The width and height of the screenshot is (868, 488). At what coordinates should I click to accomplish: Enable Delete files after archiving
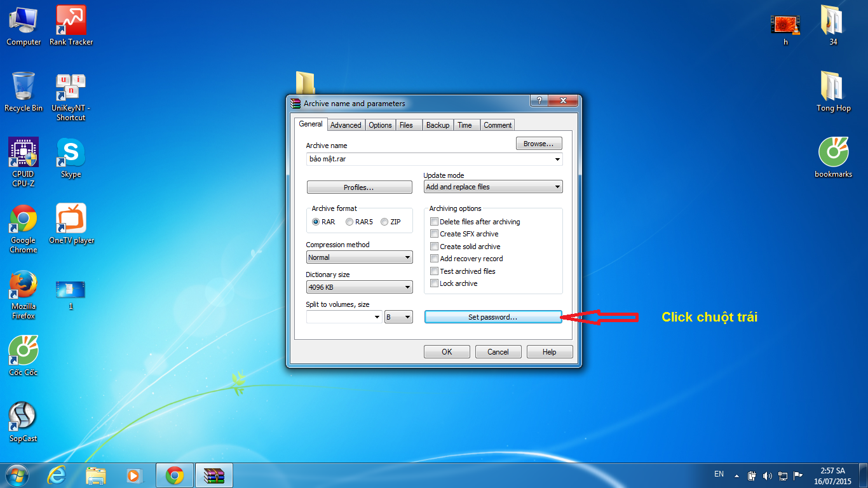click(x=475, y=222)
